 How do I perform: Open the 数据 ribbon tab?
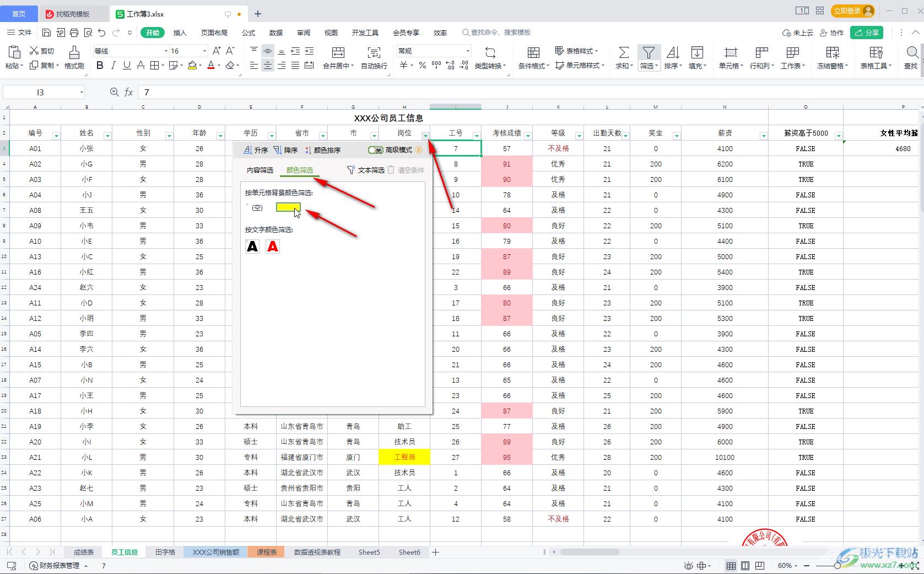[x=276, y=33]
